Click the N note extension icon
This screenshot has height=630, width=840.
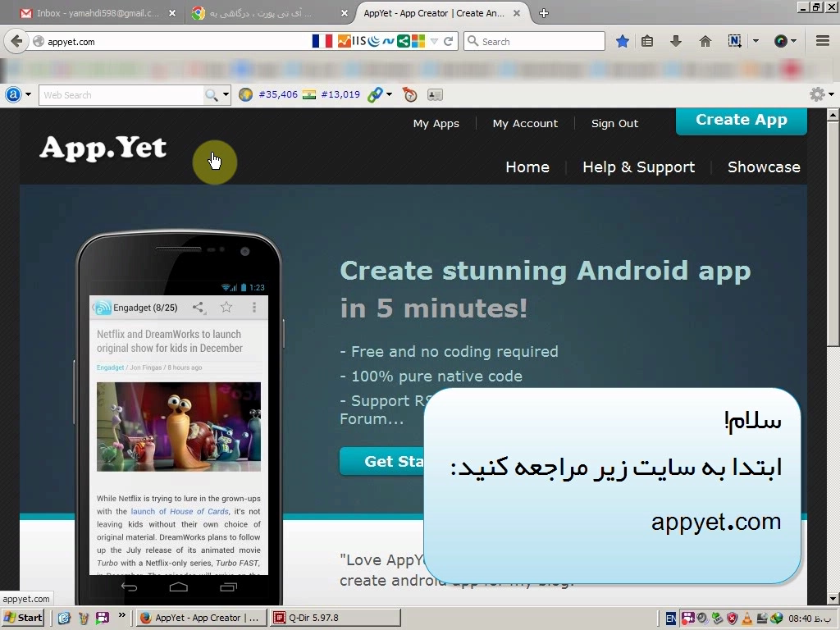(x=734, y=41)
